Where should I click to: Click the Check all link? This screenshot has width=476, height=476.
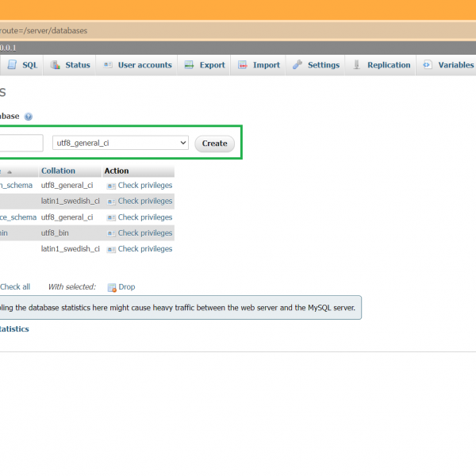pos(15,287)
